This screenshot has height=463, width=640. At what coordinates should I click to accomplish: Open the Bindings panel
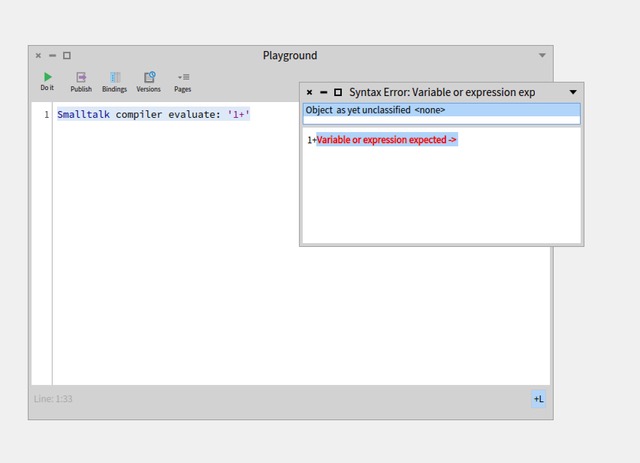pos(114,80)
